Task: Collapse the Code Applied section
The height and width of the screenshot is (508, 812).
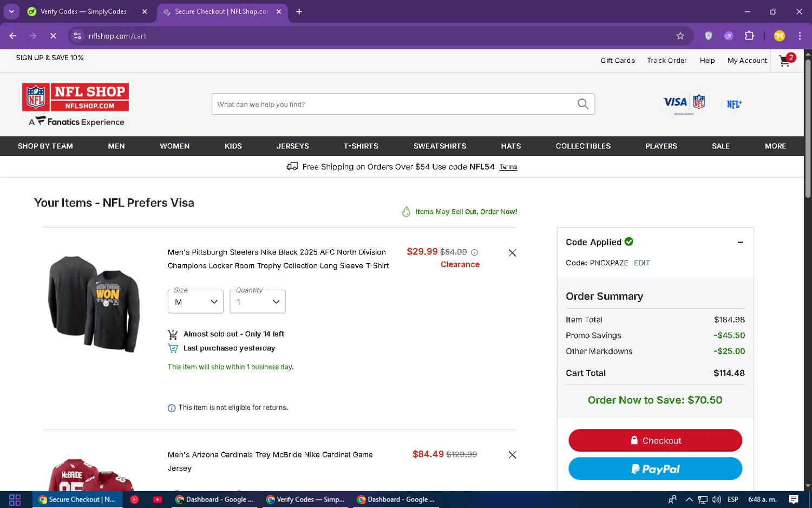Action: point(740,242)
